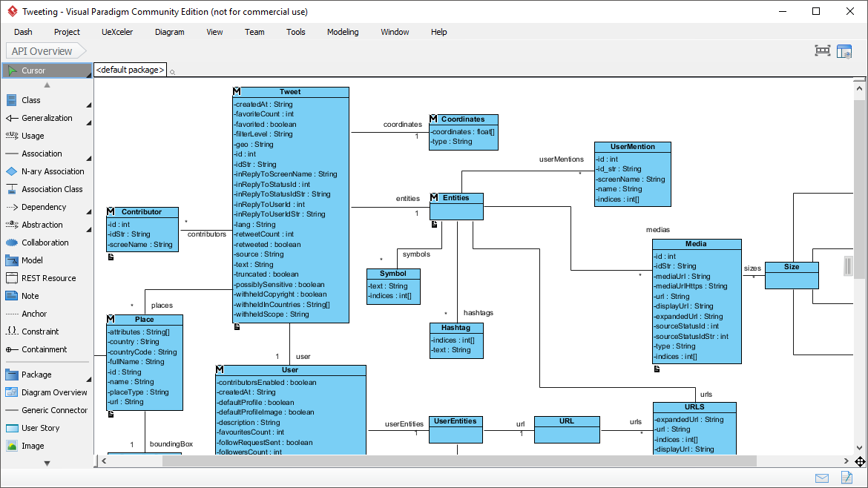Click the mail icon in bottom-right corner
This screenshot has width=868, height=488.
(x=822, y=478)
